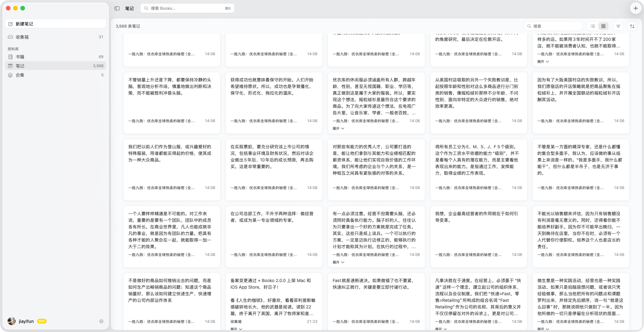The image size is (644, 332).
Task: Click the jiayifun profile avatar
Action: coord(12,321)
